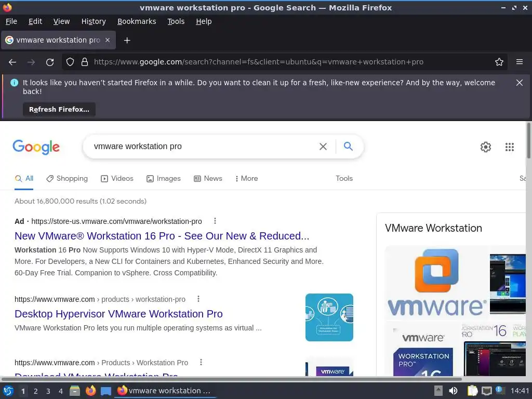Click inside the Google search text box

click(204, 146)
